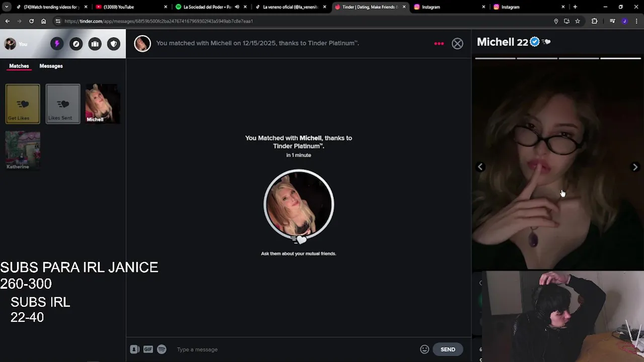Mute audio on La Sociedad del Poder tab
The width and height of the screenshot is (644, 362).
click(x=237, y=7)
